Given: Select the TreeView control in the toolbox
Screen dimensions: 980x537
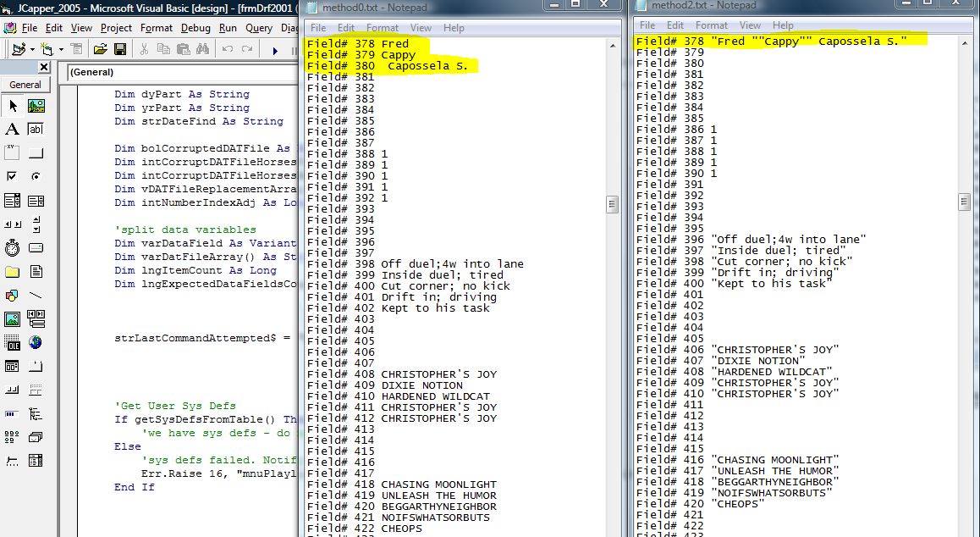Looking at the screenshot, I should coord(36,414).
